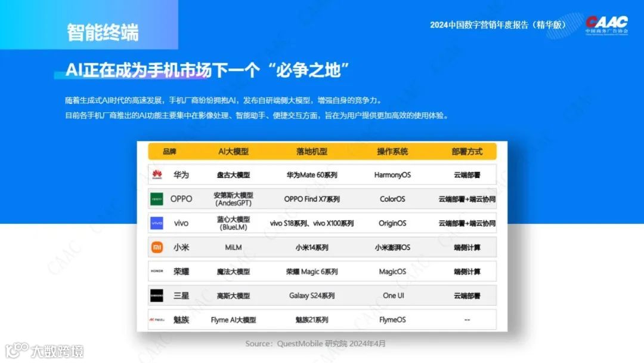This screenshot has width=644, height=363.
Task: Click the 荣耀 brand cell
Action: pos(181,272)
